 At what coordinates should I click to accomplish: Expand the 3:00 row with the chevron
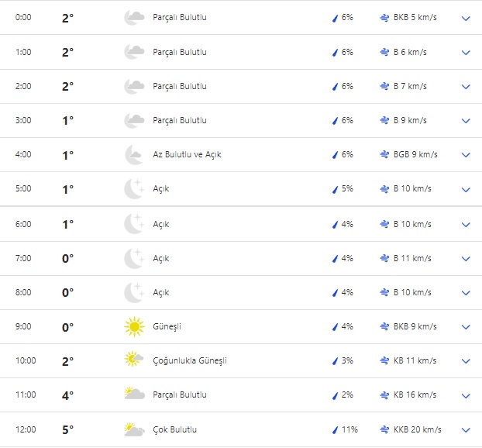466,121
